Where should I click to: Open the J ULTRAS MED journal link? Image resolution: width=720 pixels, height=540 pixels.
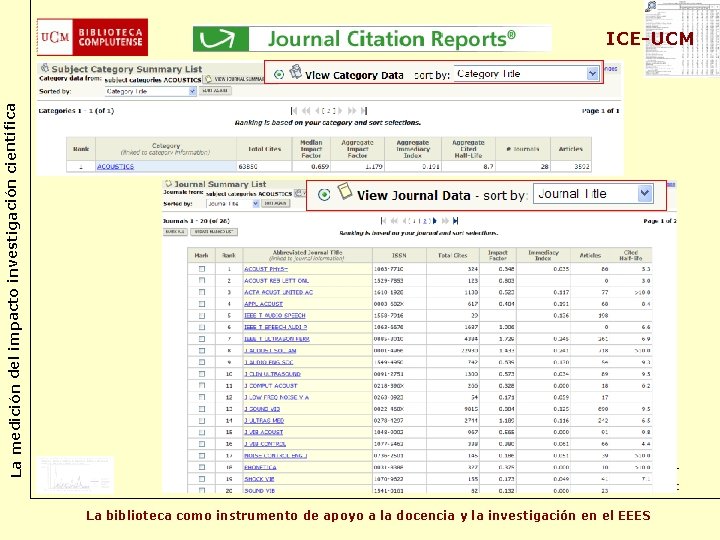(x=264, y=421)
